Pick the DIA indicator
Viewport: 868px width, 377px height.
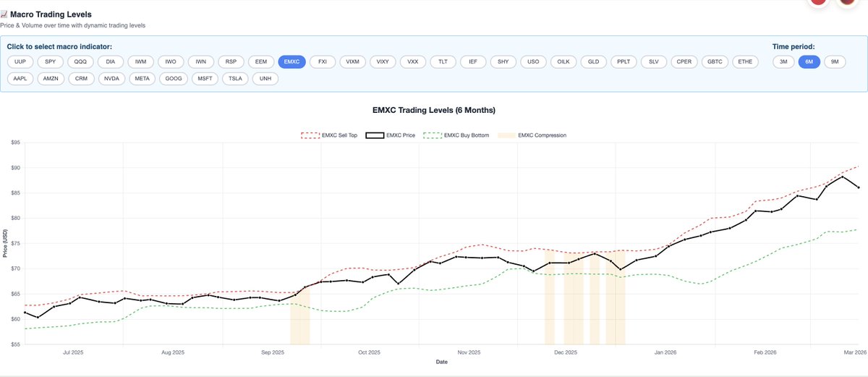111,62
